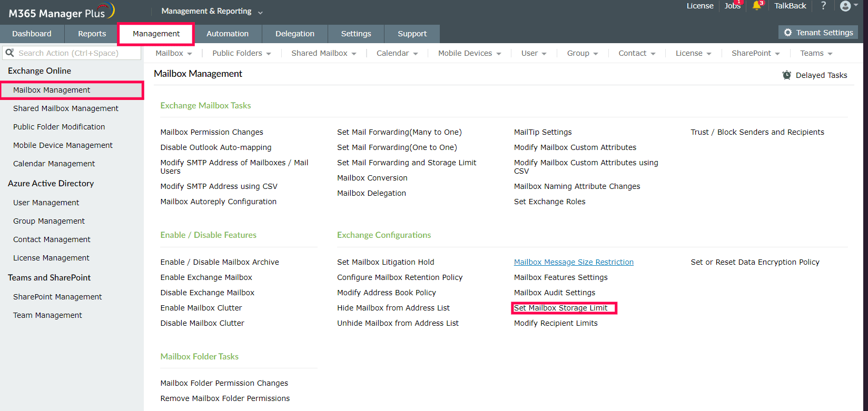Open the Jobs link in header
The height and width of the screenshot is (411, 868).
point(733,6)
